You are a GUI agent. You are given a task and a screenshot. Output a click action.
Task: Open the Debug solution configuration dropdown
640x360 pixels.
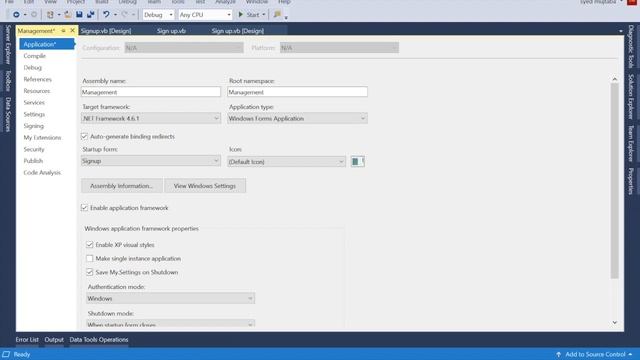(158, 15)
